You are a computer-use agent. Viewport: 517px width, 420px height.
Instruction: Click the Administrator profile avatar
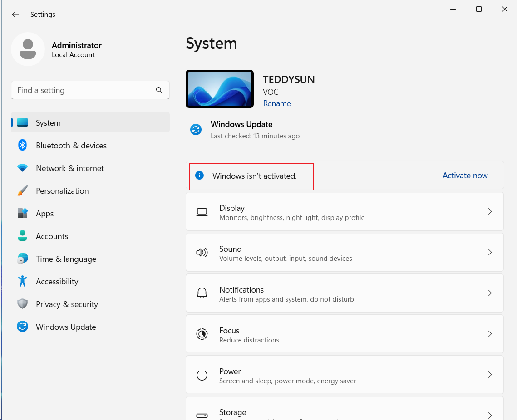[28, 49]
